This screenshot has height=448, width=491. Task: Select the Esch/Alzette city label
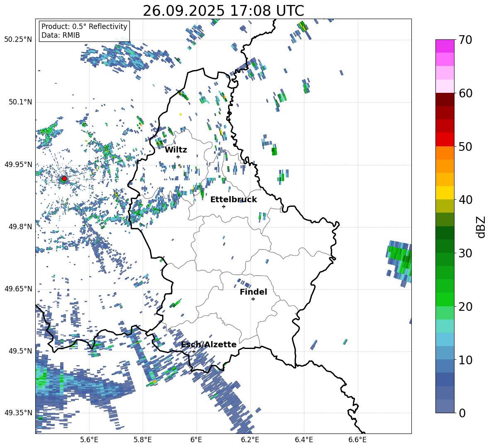(x=209, y=344)
